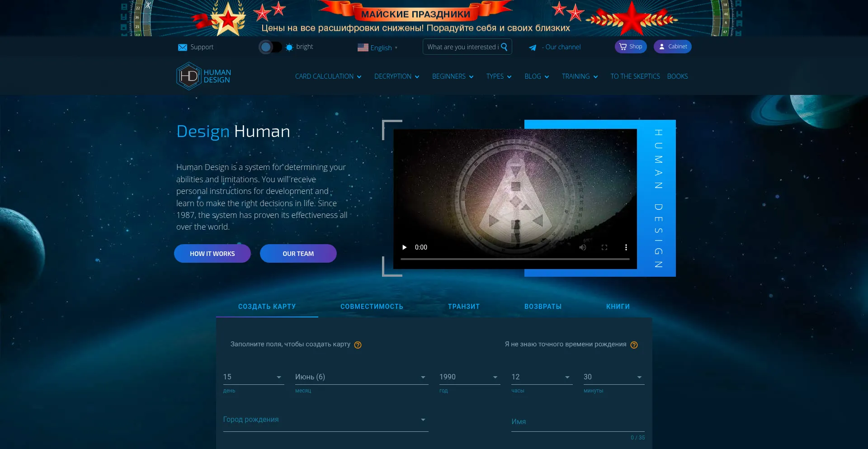The width and height of the screenshot is (868, 449).
Task: Open the Telegram Our channel icon
Action: [533, 47]
